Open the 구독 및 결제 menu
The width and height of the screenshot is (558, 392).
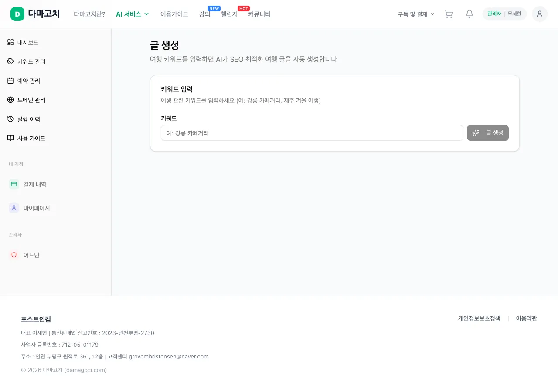coord(416,14)
